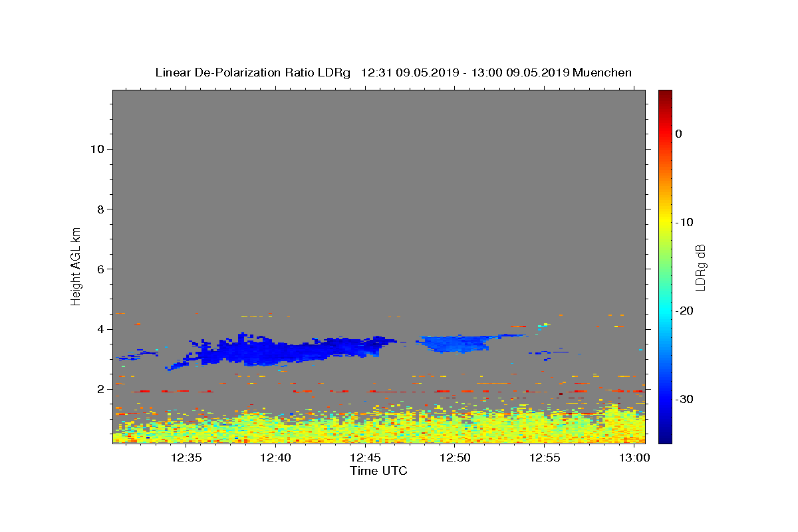Click the light blue cloud patch near 12:50

pos(456,344)
